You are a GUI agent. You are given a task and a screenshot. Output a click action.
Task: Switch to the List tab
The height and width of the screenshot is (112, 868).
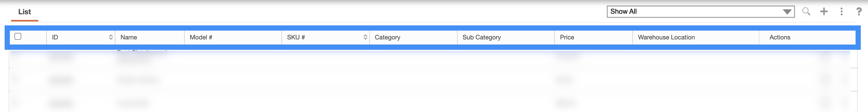coord(25,12)
